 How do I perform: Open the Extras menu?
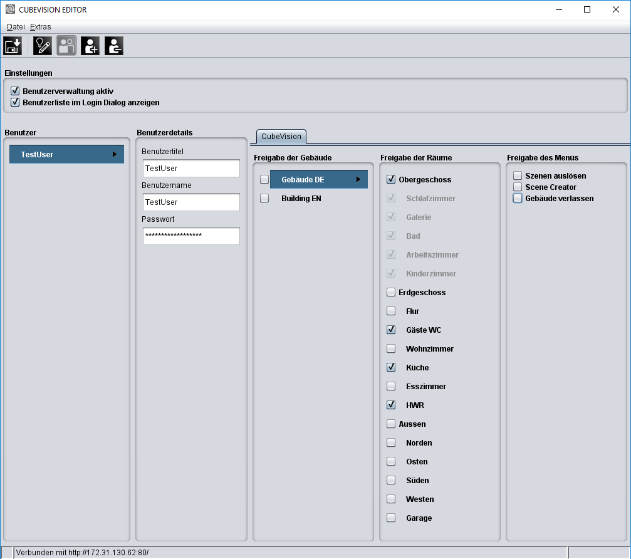point(40,27)
